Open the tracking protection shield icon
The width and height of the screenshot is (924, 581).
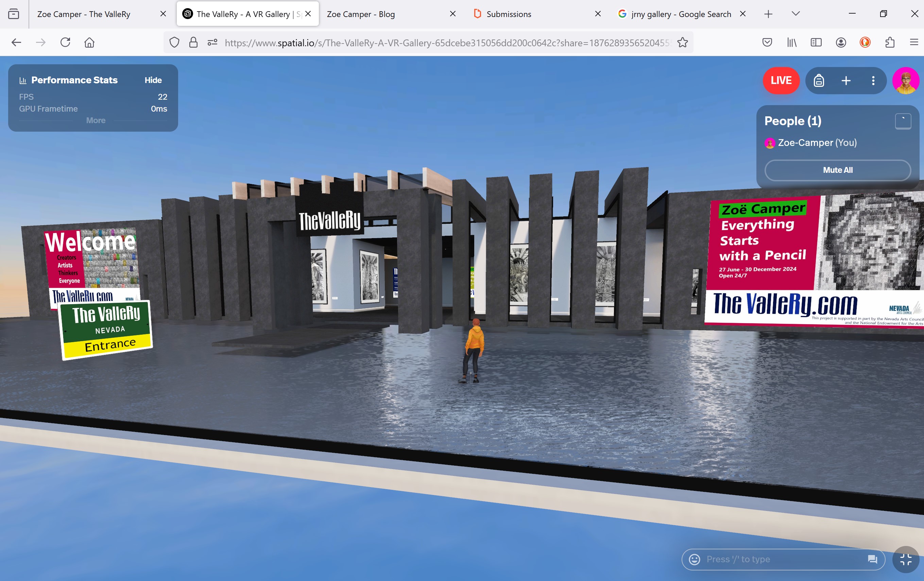[x=174, y=42]
